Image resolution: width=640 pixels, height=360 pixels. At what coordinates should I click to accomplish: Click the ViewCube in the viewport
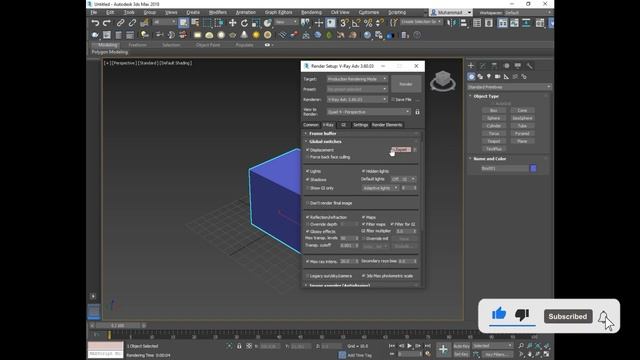point(443,80)
